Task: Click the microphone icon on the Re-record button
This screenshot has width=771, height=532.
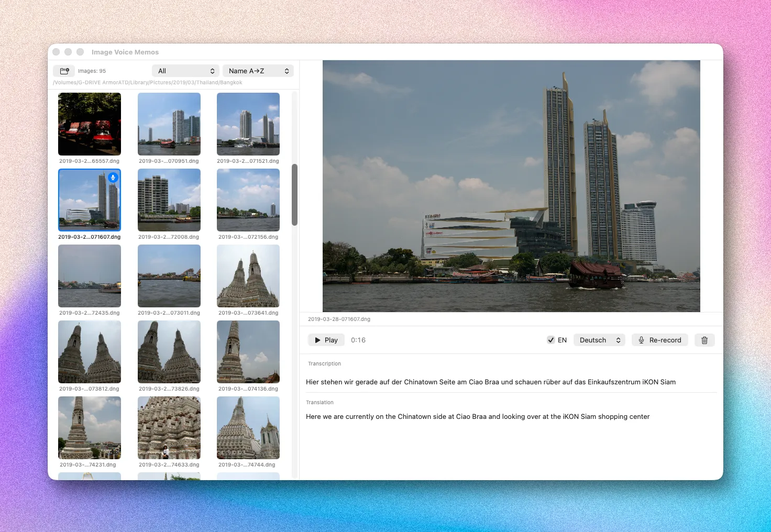Action: [x=641, y=340]
